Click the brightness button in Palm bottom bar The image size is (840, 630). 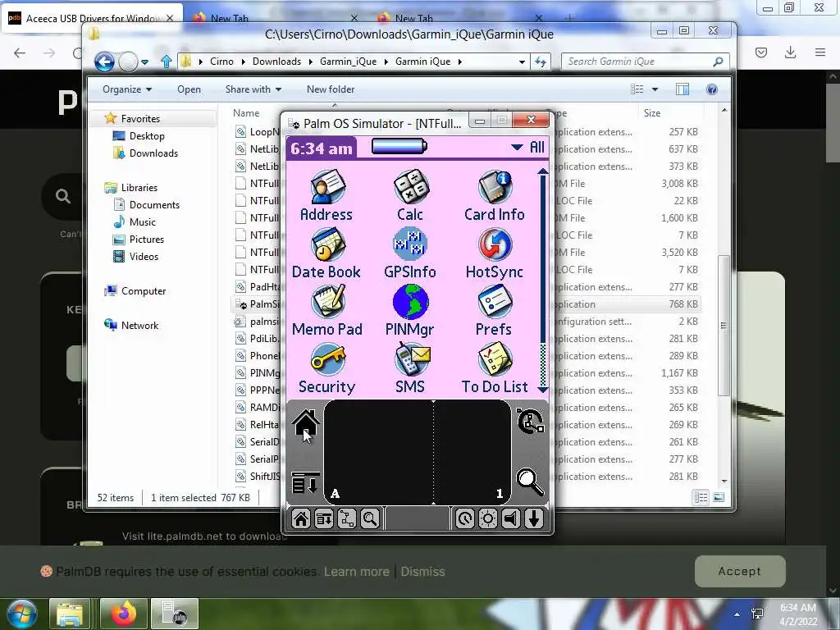[487, 518]
